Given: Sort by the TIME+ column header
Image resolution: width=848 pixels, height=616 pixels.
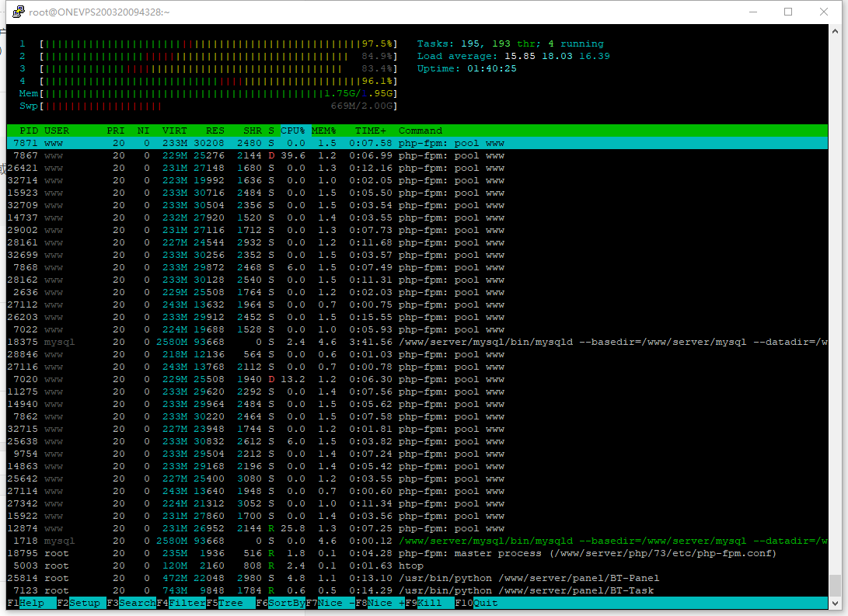Looking at the screenshot, I should (371, 131).
